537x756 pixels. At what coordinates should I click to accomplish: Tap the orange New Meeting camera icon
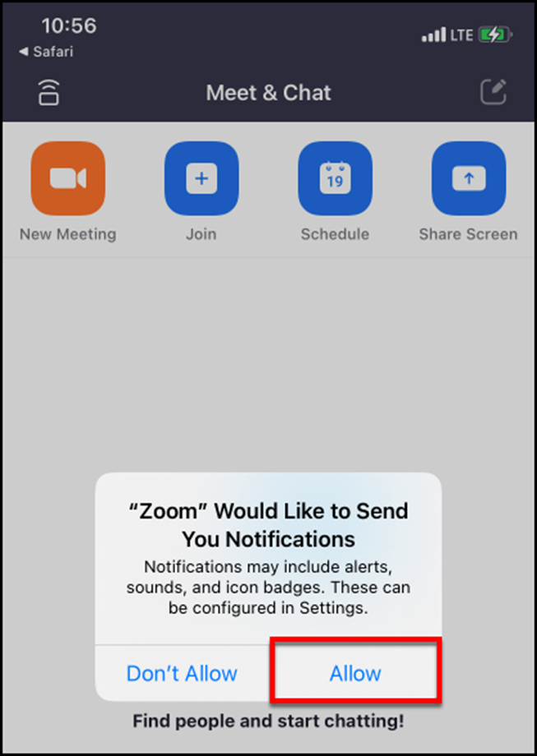(x=68, y=178)
